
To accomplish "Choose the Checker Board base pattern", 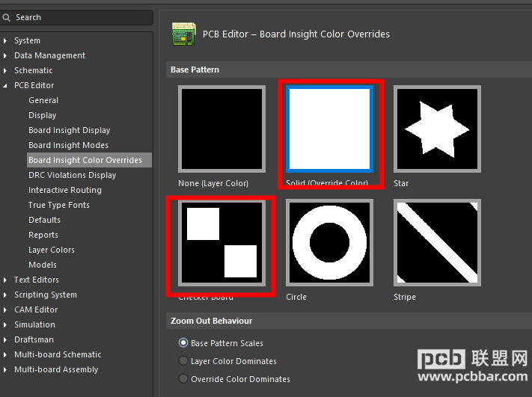I will 221,242.
